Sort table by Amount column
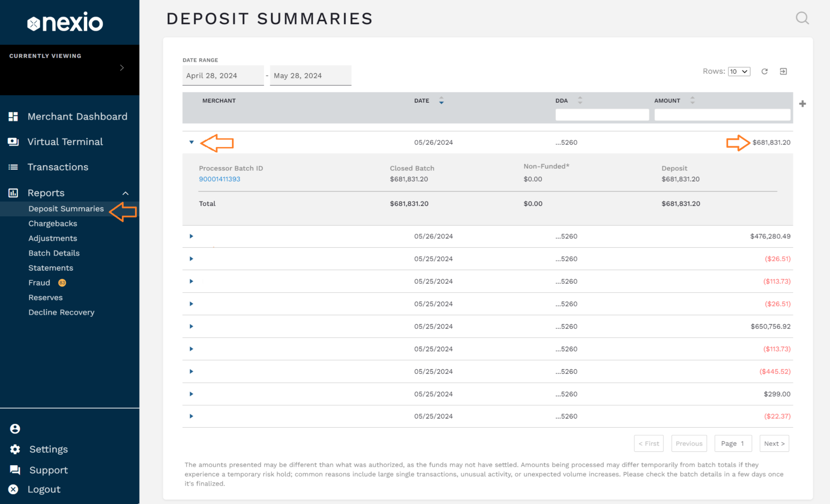Image resolution: width=830 pixels, height=504 pixels. click(x=692, y=100)
